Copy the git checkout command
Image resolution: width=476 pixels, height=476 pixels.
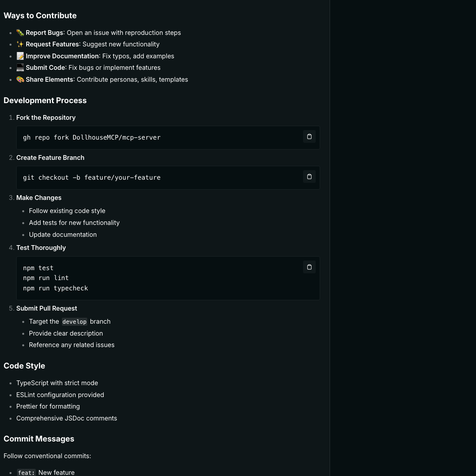click(309, 177)
